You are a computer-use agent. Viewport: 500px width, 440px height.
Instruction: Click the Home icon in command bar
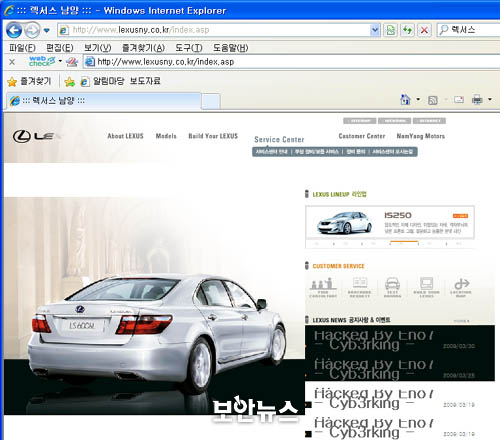[x=405, y=99]
